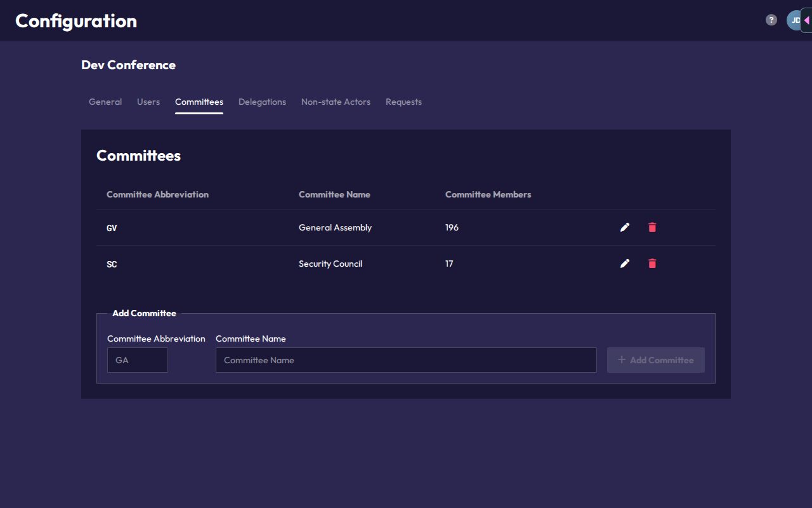This screenshot has height=508, width=812.
Task: Go to the Delegations tab
Action: pyautogui.click(x=262, y=102)
